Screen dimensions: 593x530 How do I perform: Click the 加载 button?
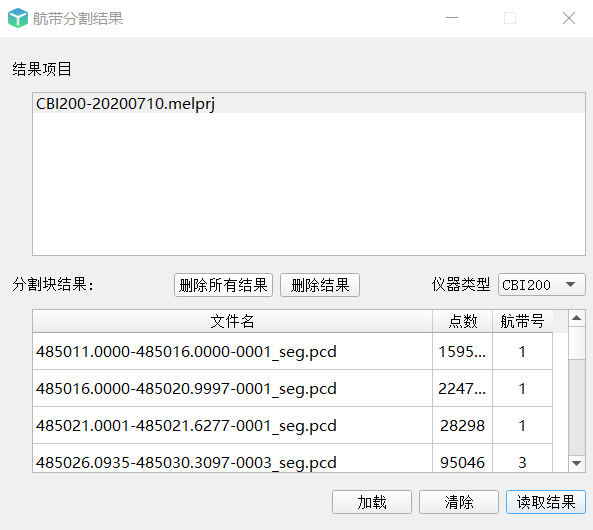[372, 502]
